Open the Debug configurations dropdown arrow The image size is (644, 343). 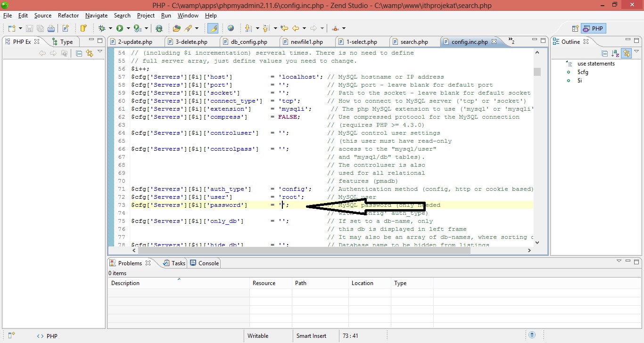point(110,29)
